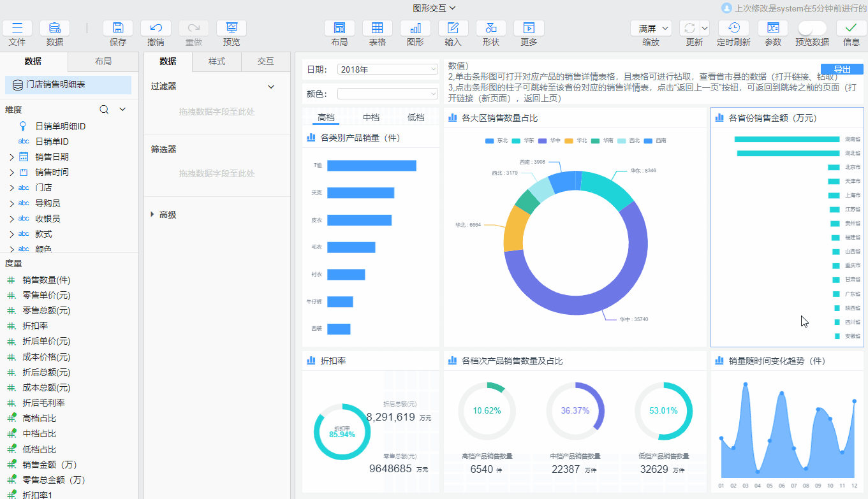
Task: Click the scheduled refresh (定时刷新) icon
Action: point(733,28)
